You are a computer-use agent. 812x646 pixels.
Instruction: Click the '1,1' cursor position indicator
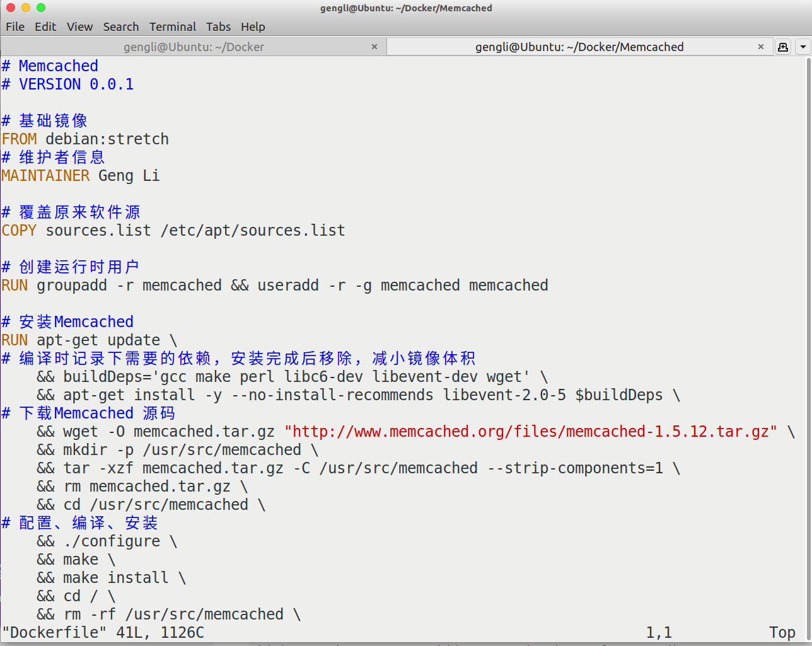click(659, 633)
